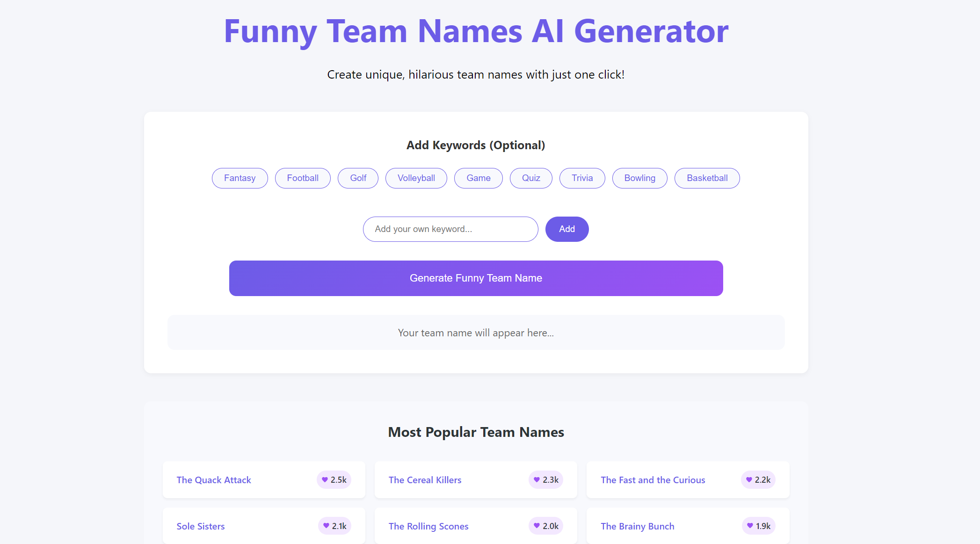Select the Game keyword chip
The width and height of the screenshot is (980, 544).
point(478,178)
